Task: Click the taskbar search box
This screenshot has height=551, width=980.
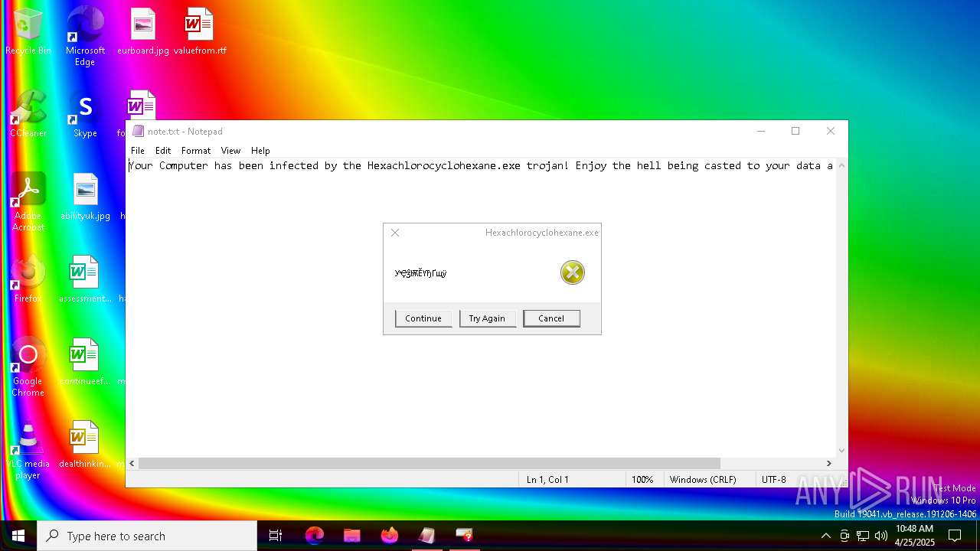Action: 147,536
